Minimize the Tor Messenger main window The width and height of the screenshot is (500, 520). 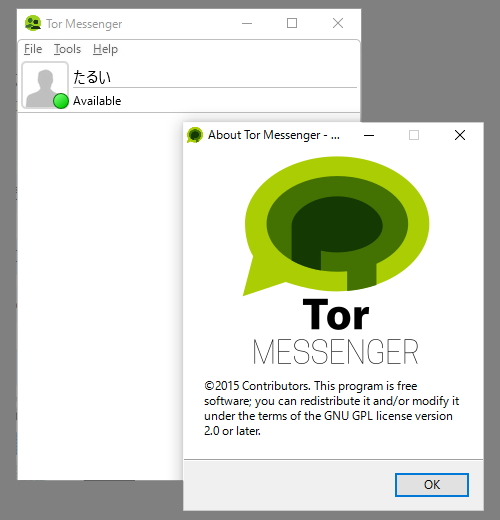pos(247,23)
